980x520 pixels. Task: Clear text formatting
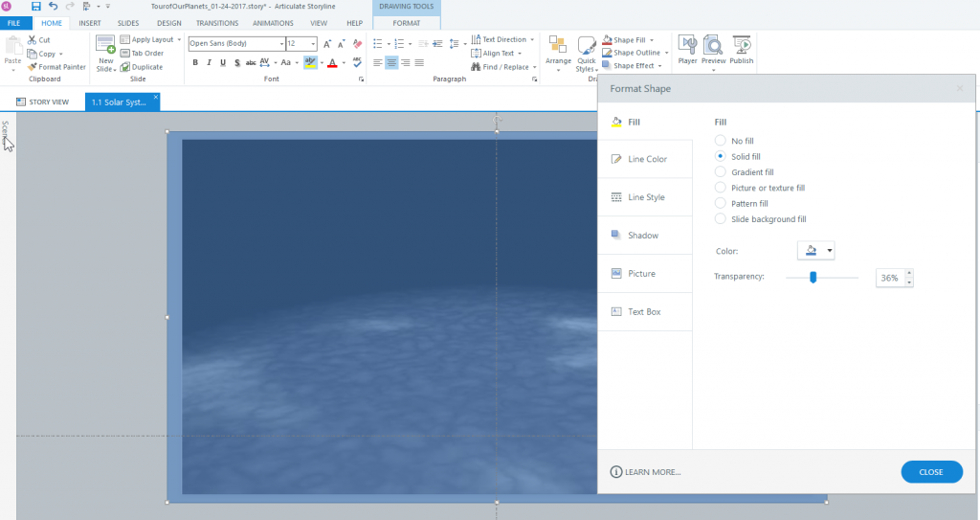click(x=358, y=44)
